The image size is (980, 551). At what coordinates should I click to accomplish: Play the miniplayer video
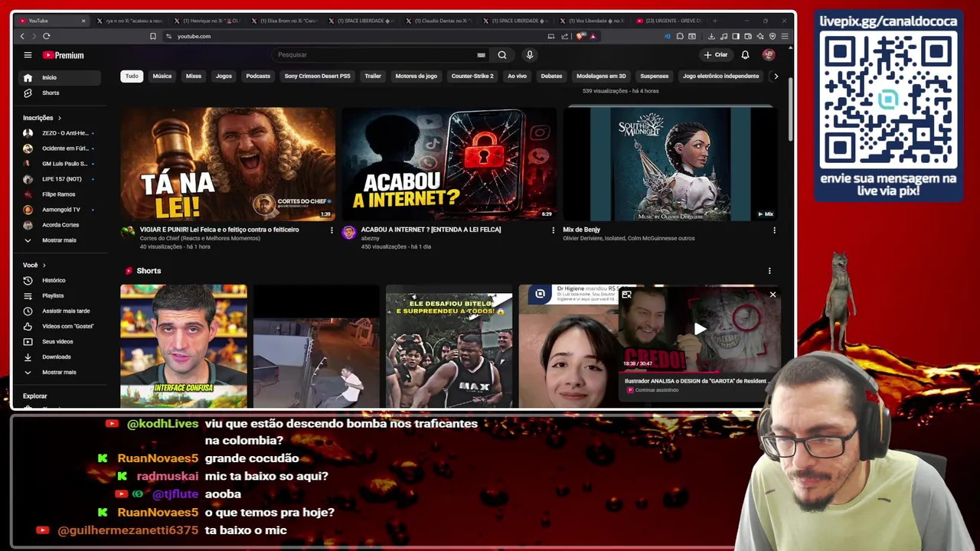[x=700, y=329]
